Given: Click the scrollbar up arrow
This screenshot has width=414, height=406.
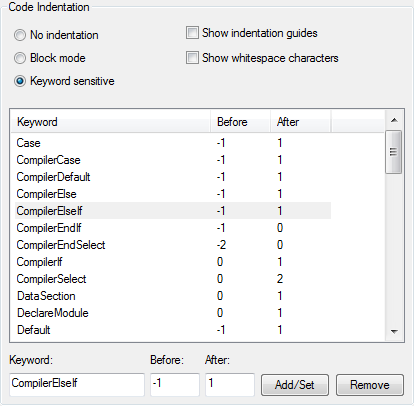Looking at the screenshot, I should pos(394,120).
